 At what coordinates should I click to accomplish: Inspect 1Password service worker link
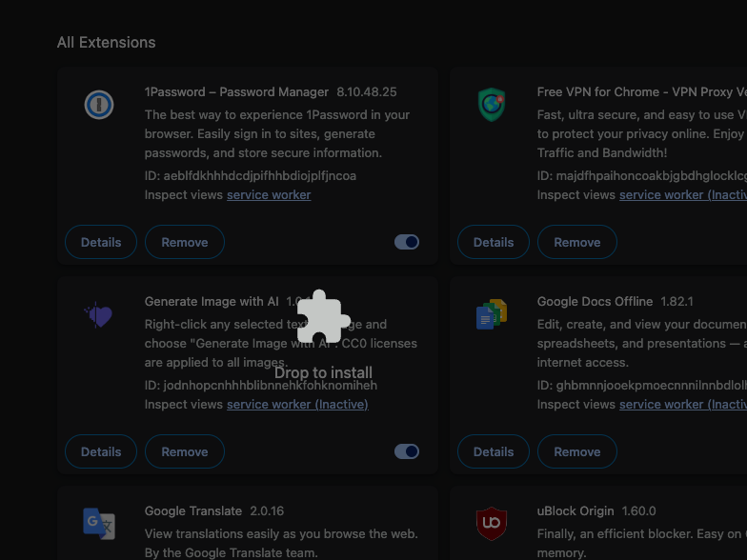point(269,194)
